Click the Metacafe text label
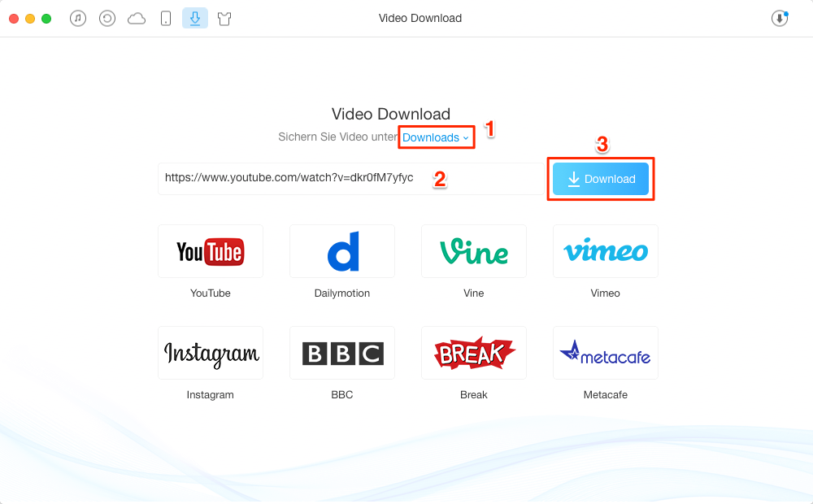The height and width of the screenshot is (504, 813). (x=606, y=394)
